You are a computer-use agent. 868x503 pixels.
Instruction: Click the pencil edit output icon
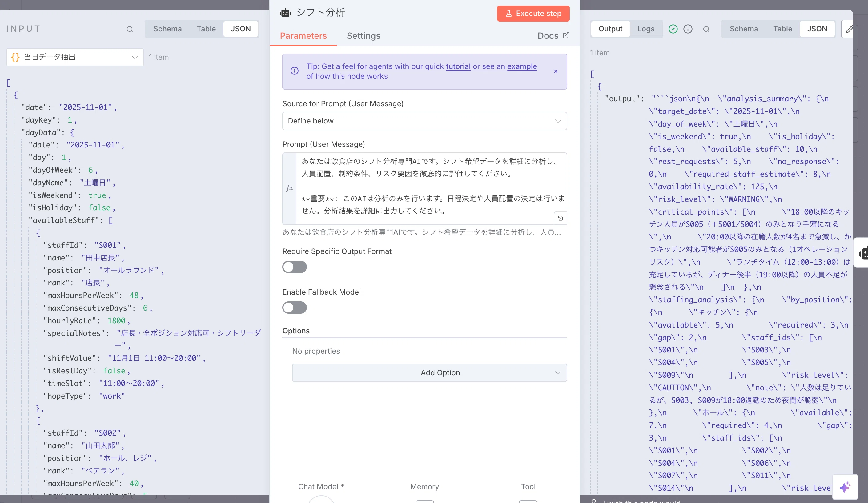click(x=850, y=29)
